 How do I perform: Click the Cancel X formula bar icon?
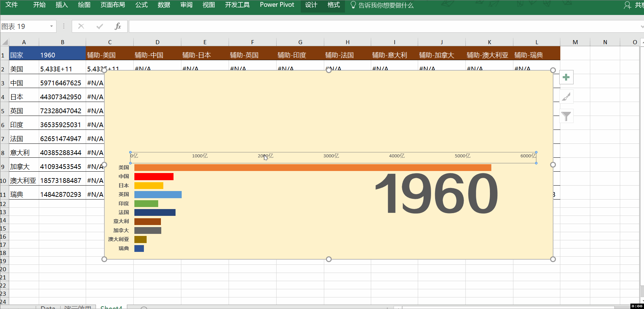81,26
